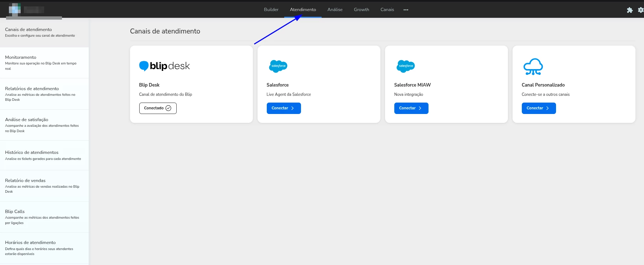Screen dimensions: 644x265
Task: Click the Blip Desk card title
Action: (149, 85)
